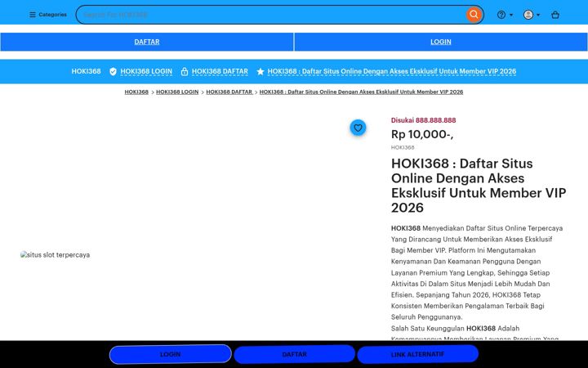The width and height of the screenshot is (588, 368).
Task: Expand the help dropdown arrow
Action: pyautogui.click(x=511, y=15)
